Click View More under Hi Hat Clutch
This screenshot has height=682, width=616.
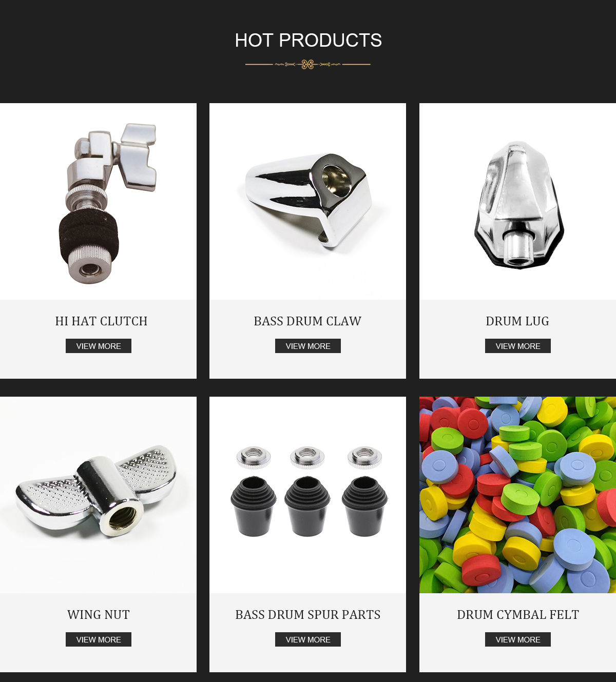(99, 346)
